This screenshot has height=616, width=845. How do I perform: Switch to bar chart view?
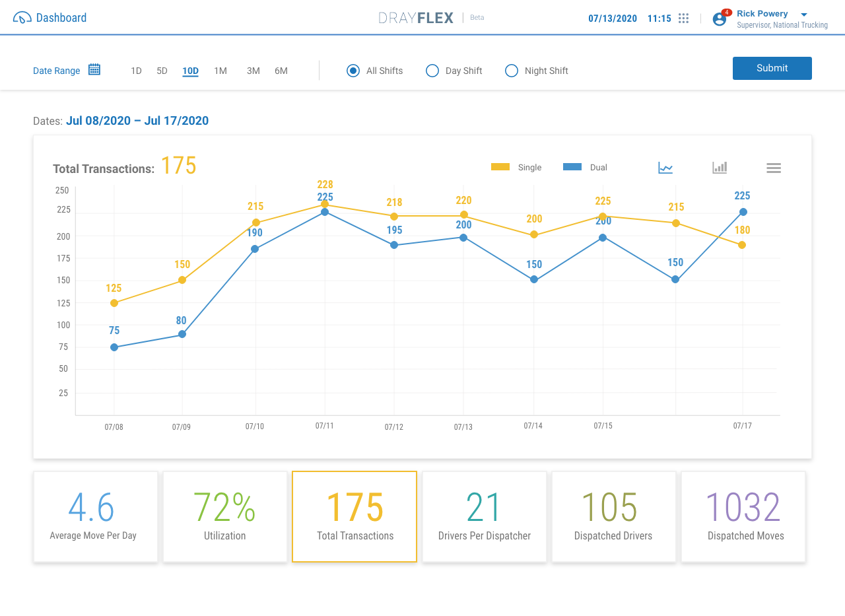click(x=720, y=168)
